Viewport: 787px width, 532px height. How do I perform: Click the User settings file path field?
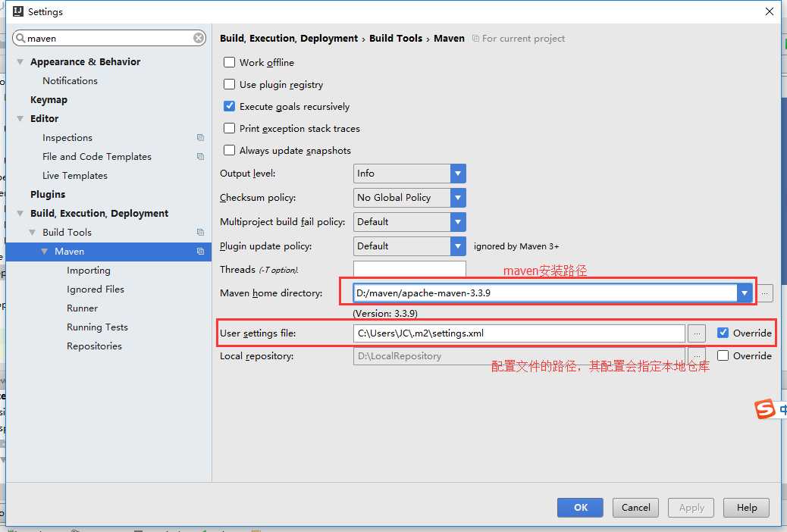tap(519, 333)
